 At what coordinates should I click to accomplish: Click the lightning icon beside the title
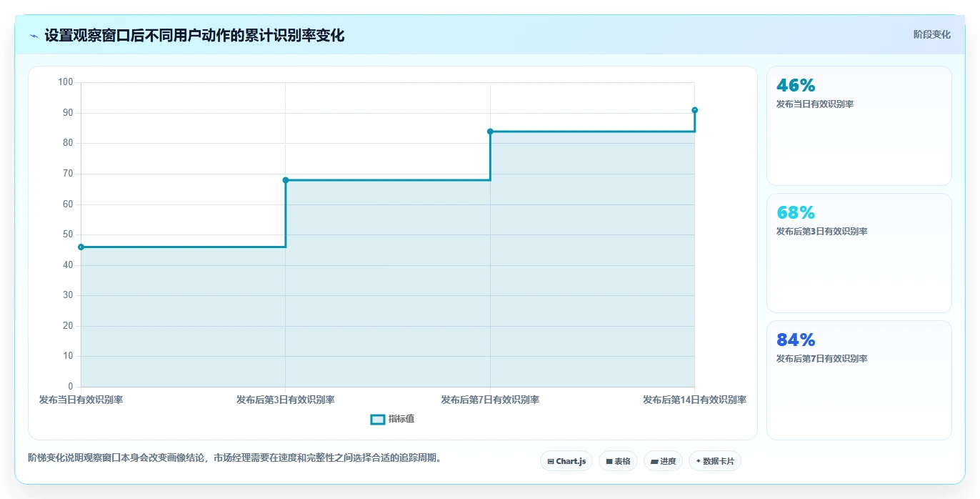[34, 35]
